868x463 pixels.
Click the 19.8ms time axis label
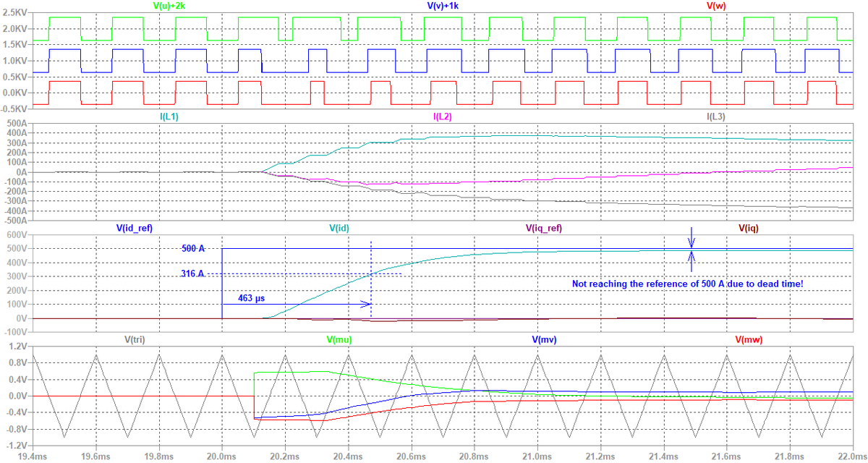(158, 456)
